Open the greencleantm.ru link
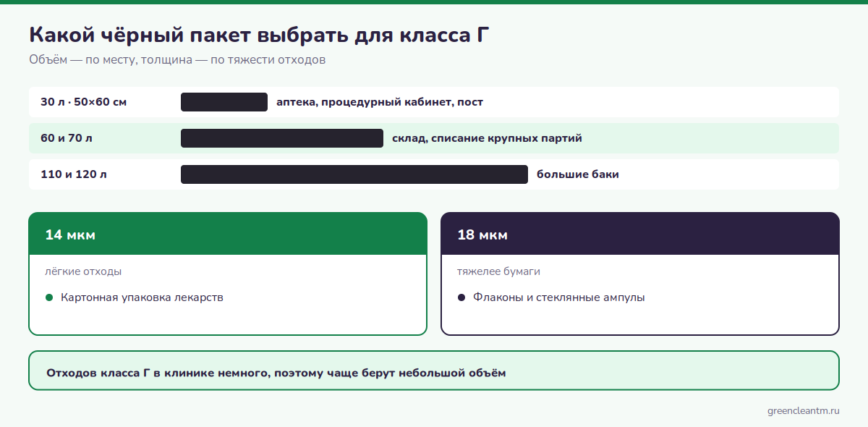 803,410
